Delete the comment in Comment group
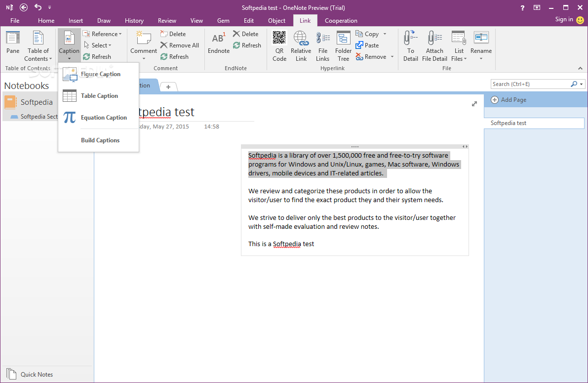The height and width of the screenshot is (383, 588). click(x=173, y=34)
